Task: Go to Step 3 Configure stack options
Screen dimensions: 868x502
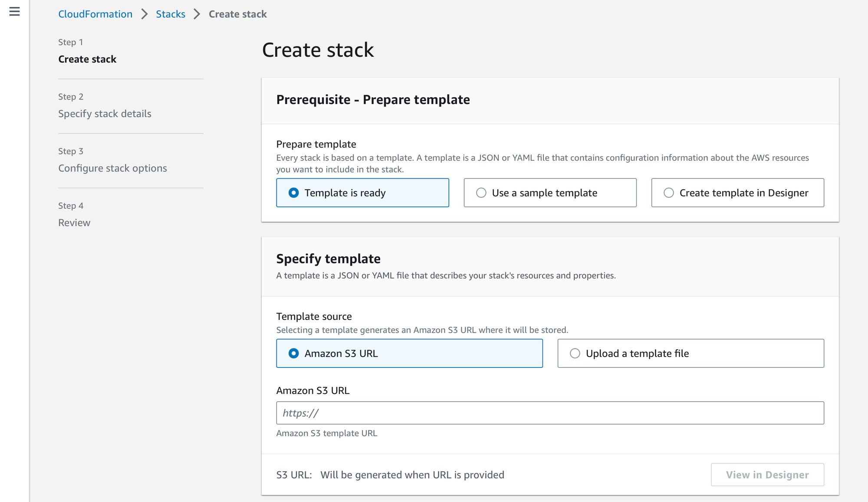Action: pyautogui.click(x=112, y=168)
